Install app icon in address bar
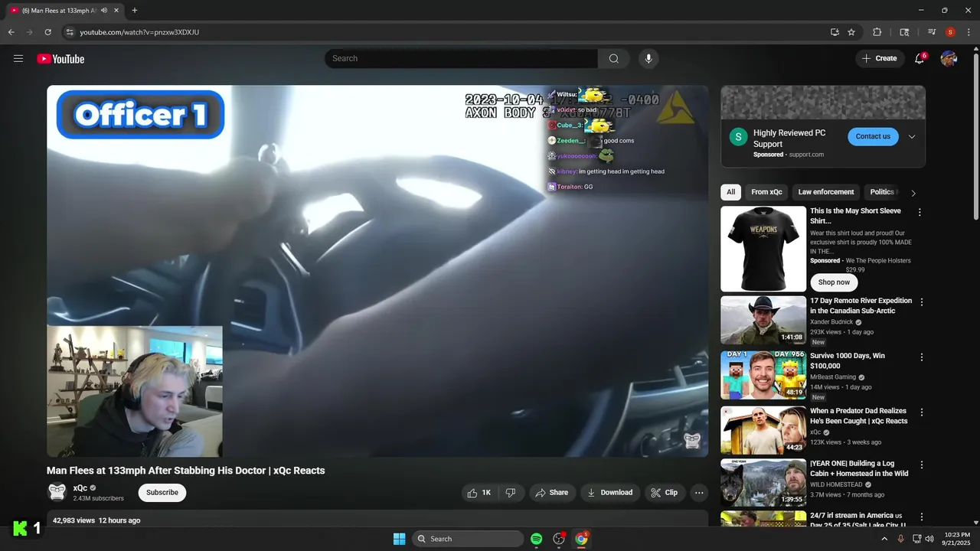Screen dimensions: 980x551 coord(835,32)
